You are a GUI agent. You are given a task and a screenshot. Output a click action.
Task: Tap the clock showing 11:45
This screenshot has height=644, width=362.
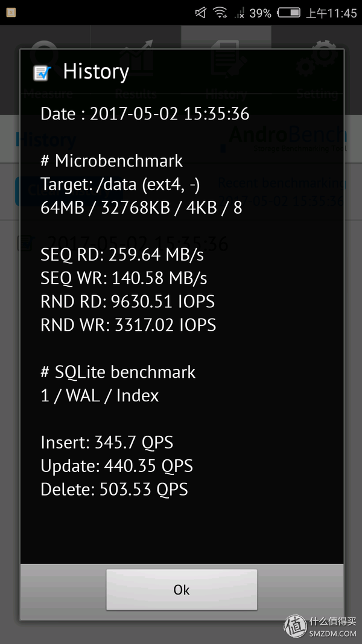[x=331, y=13]
